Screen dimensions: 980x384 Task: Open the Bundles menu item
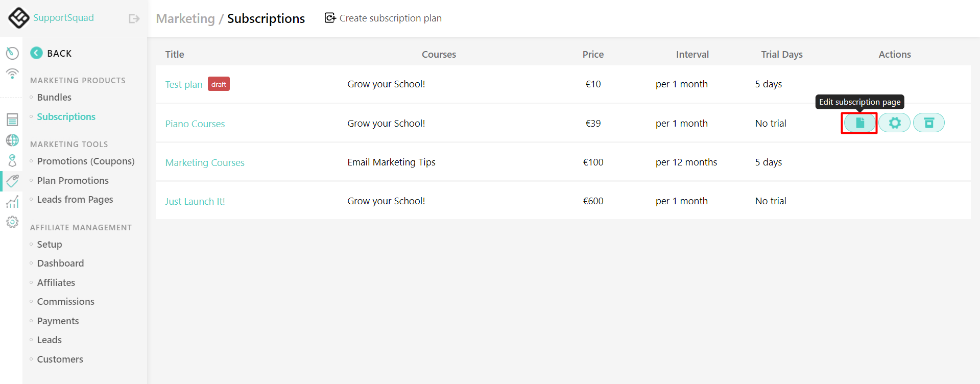[54, 98]
